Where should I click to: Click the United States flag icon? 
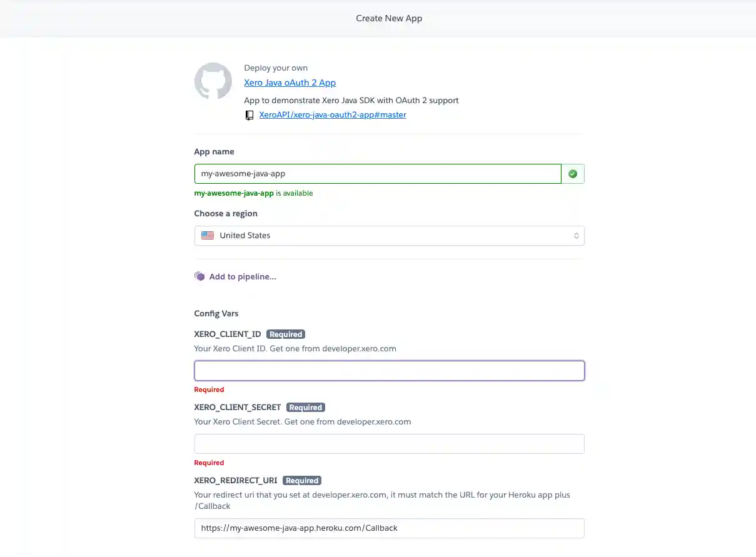point(207,235)
